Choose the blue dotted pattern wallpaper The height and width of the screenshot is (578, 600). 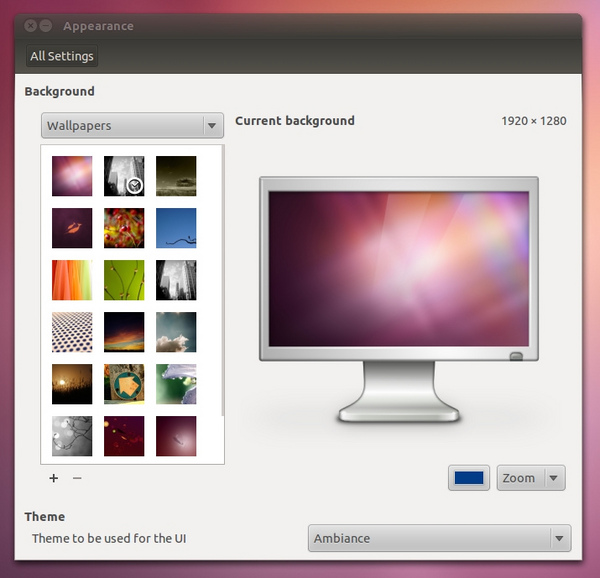click(x=72, y=332)
